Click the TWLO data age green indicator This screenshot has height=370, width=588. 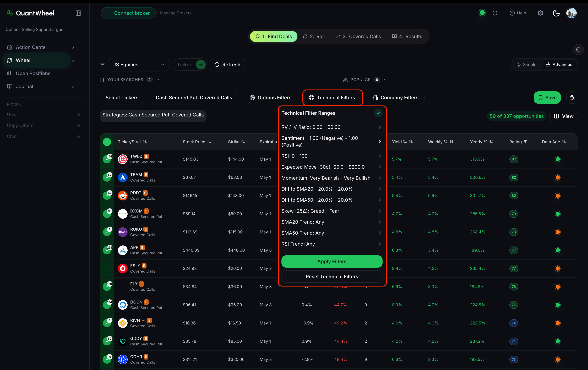(x=557, y=159)
